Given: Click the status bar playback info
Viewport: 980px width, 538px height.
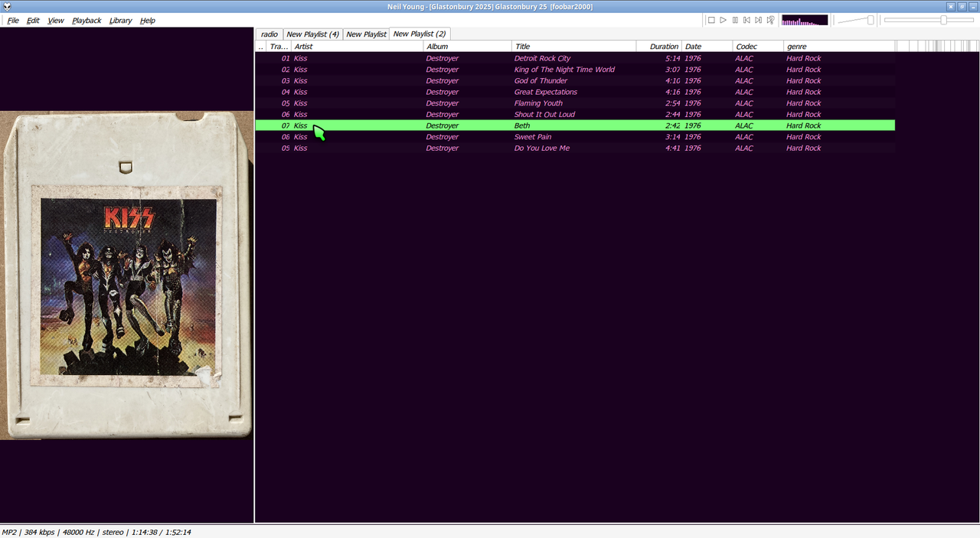Looking at the screenshot, I should (x=96, y=532).
